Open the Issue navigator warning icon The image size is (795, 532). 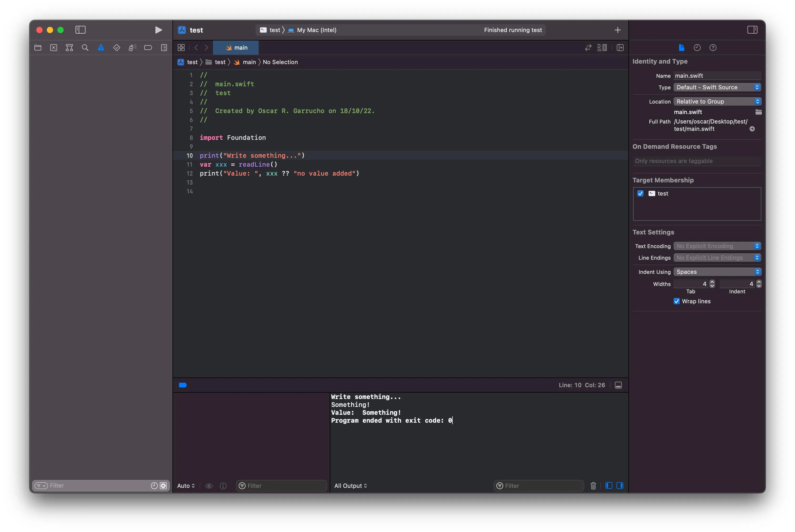[x=101, y=48]
